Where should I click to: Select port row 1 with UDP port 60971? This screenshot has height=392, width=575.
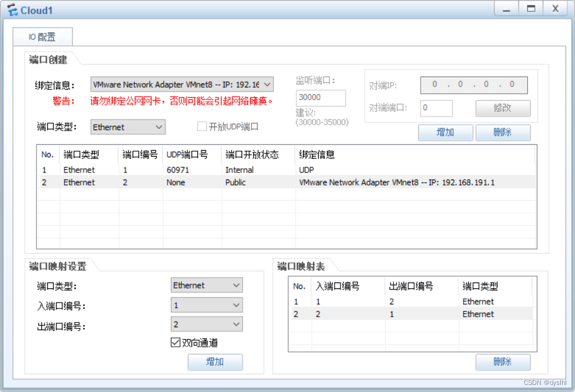click(x=286, y=170)
